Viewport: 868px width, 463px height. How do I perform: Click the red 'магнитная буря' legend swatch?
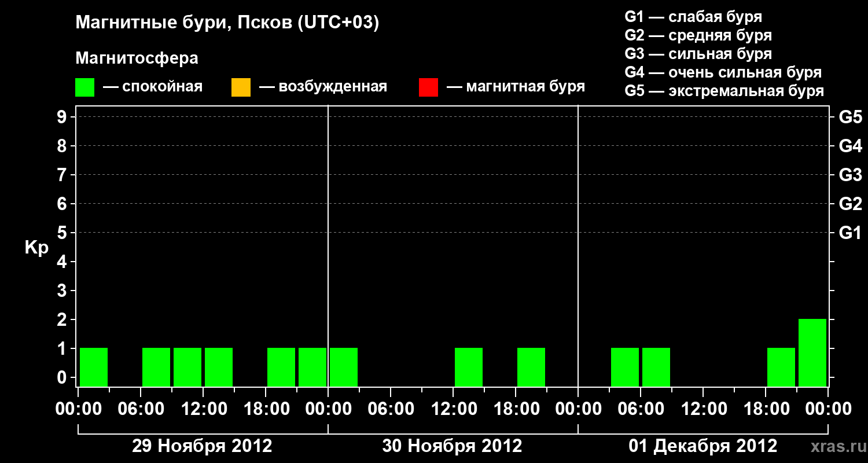(x=428, y=87)
